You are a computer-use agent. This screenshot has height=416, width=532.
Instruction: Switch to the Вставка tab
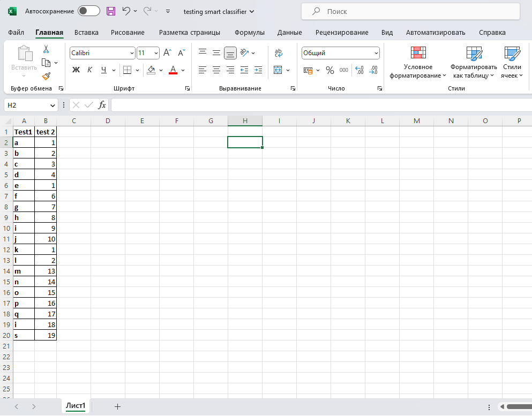click(86, 33)
